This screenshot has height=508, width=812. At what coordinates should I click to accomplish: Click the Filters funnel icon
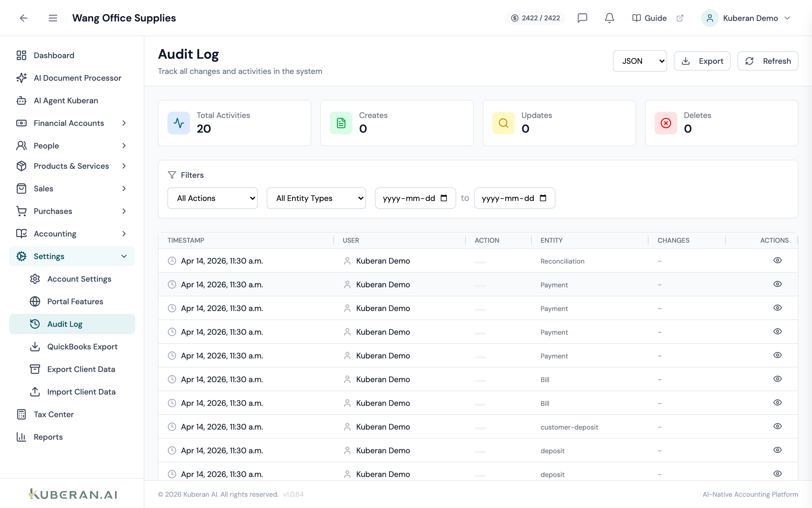pyautogui.click(x=172, y=175)
